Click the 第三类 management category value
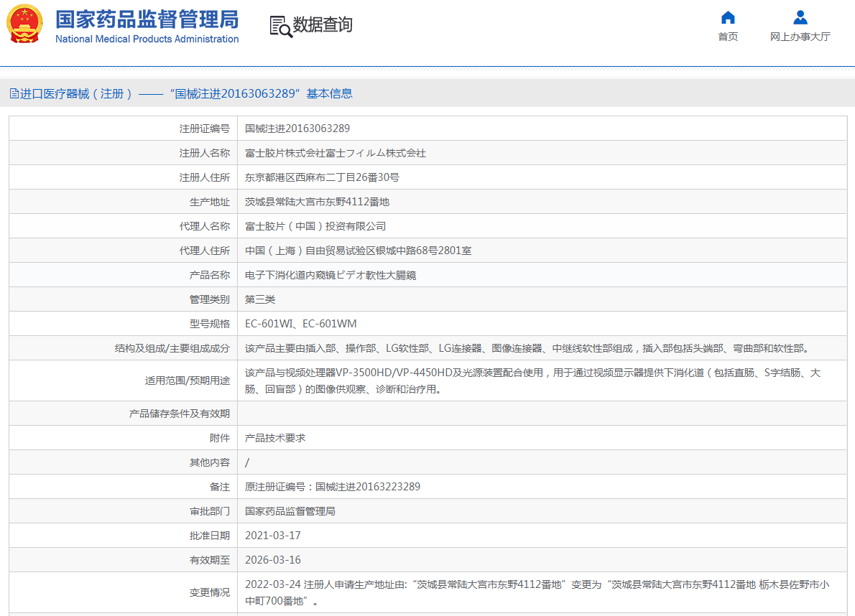 260,299
